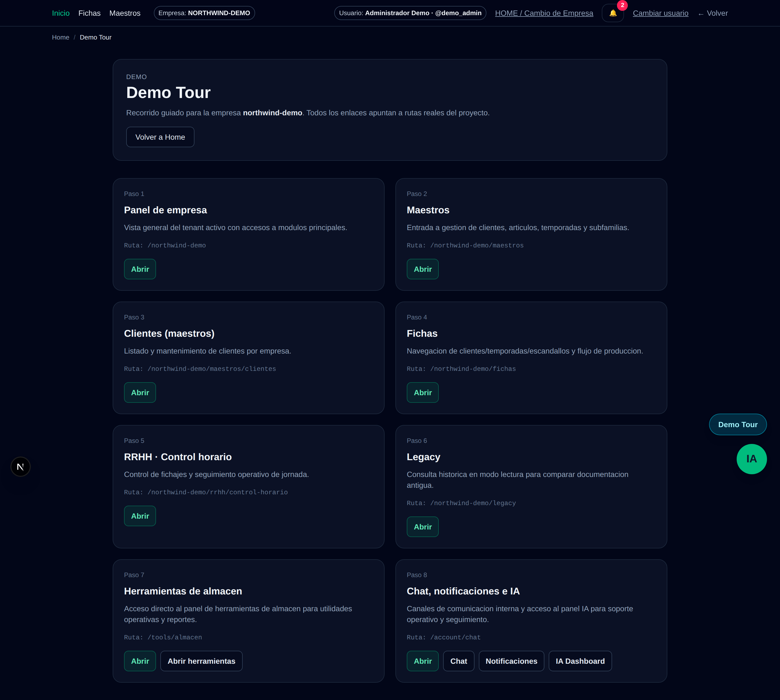The width and height of the screenshot is (780, 700).
Task: Click the Demo Tour floating button
Action: (737, 424)
